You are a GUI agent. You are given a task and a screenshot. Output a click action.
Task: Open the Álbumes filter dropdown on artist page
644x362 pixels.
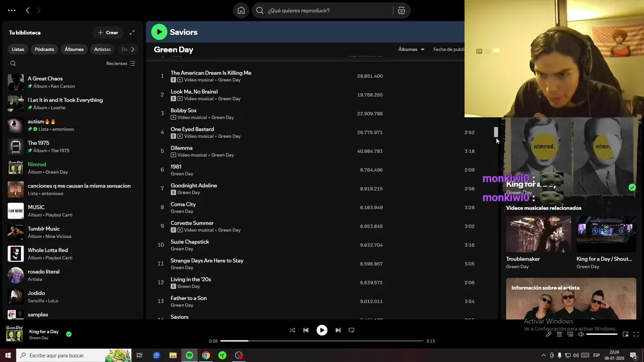[411, 49]
